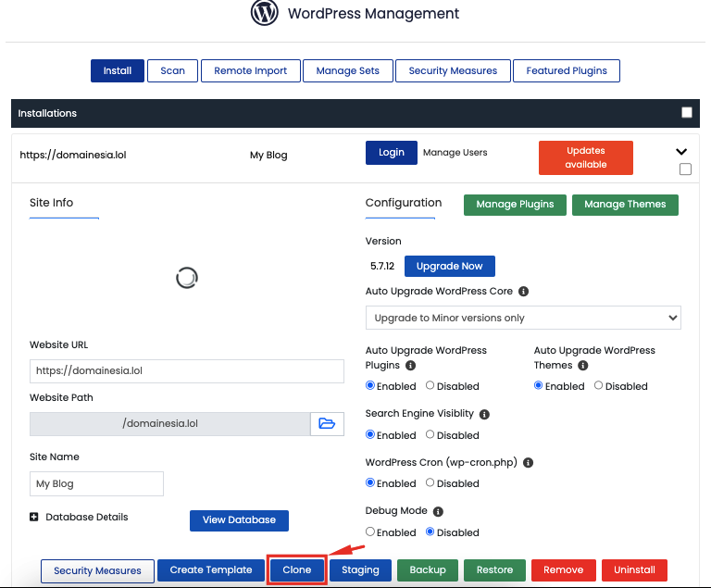Click the red Updates available button
Image resolution: width=711 pixels, height=588 pixels.
[585, 157]
